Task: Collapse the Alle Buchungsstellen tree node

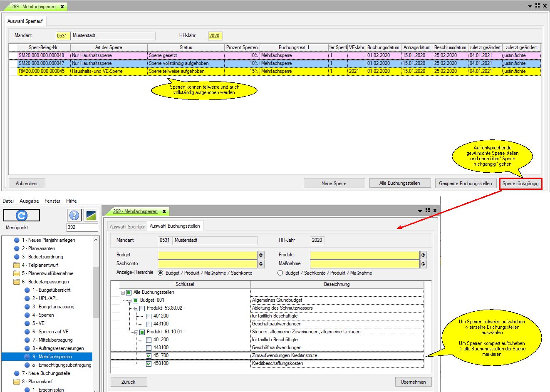Action: [x=123, y=293]
